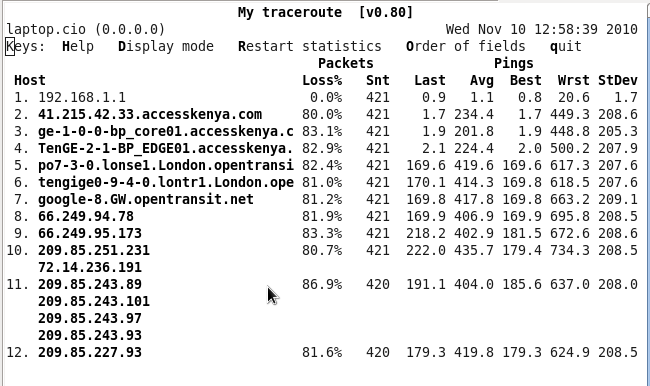
Task: Click the My traceroute title
Action: (x=290, y=12)
